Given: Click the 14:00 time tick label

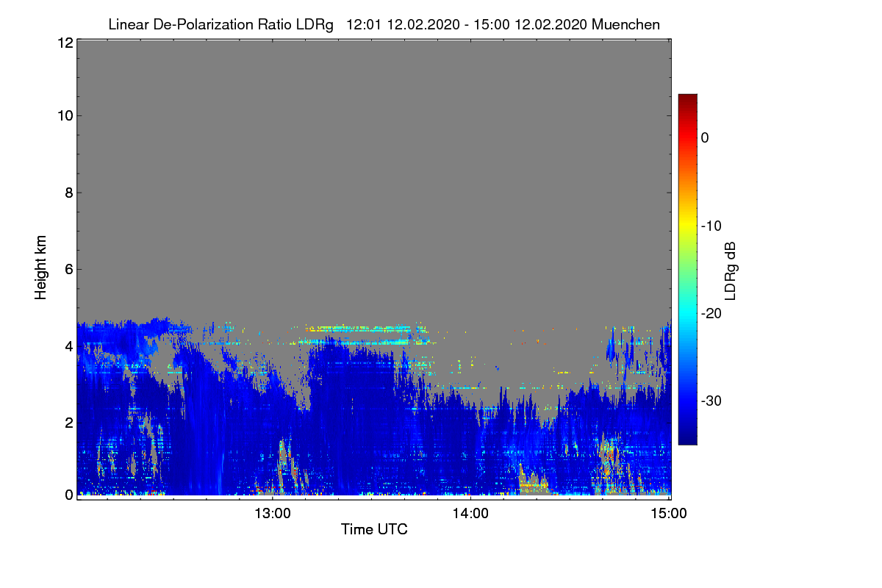Looking at the screenshot, I should pos(470,514).
